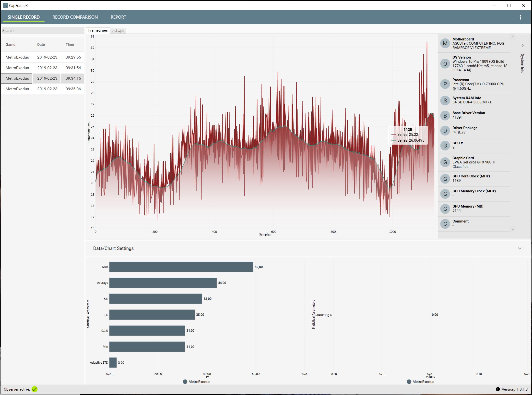Click the Observer active green checkmark
The image size is (532, 395).
(x=35, y=389)
